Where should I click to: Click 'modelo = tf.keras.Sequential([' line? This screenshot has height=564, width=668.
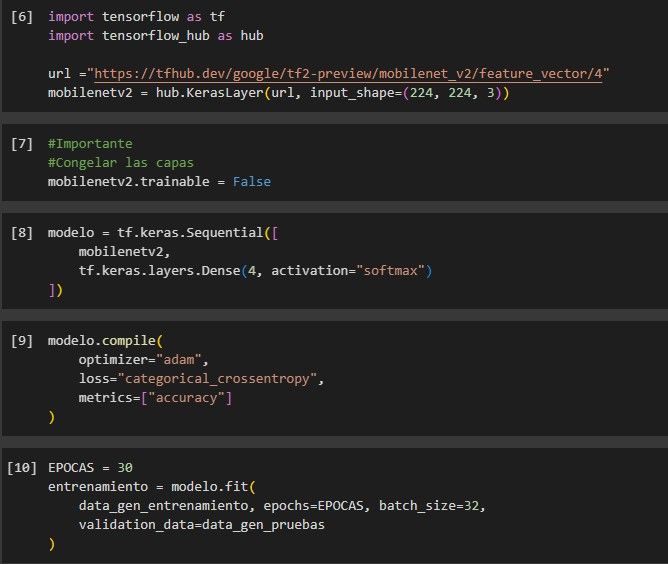(x=163, y=233)
